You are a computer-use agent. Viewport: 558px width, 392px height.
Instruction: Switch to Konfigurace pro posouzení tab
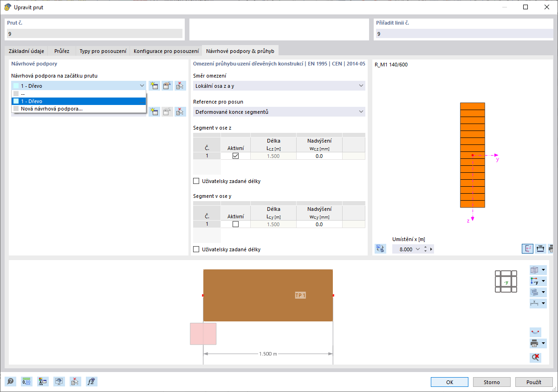coord(166,51)
